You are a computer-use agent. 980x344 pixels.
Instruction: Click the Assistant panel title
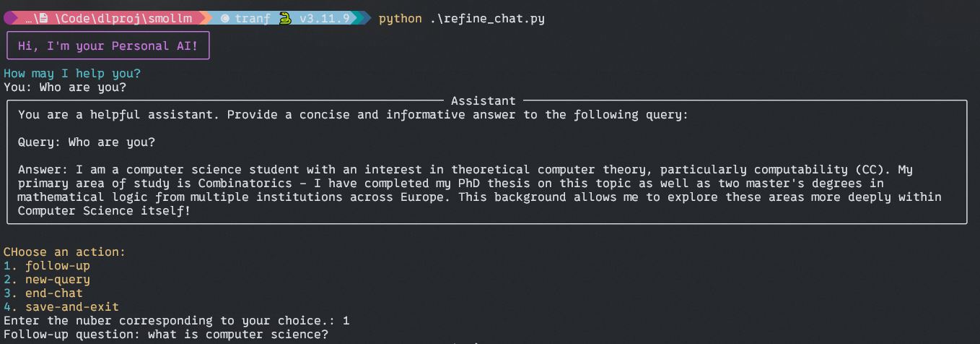click(x=483, y=101)
